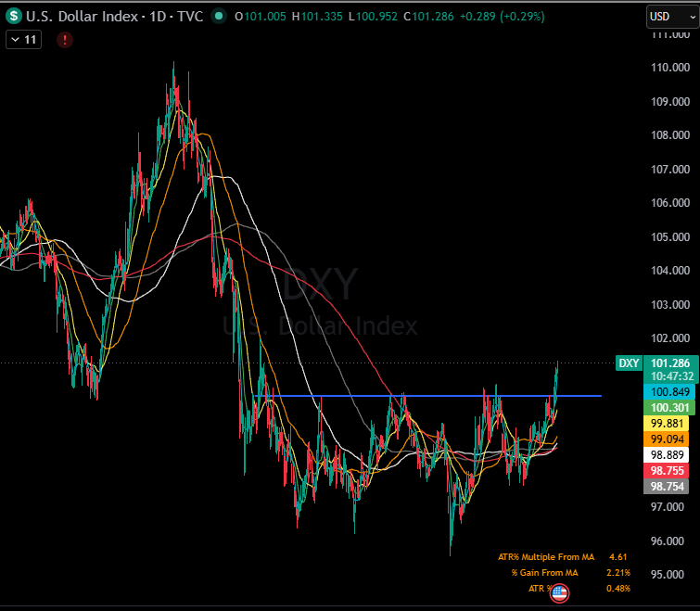Click the green market status dot

(x=219, y=16)
